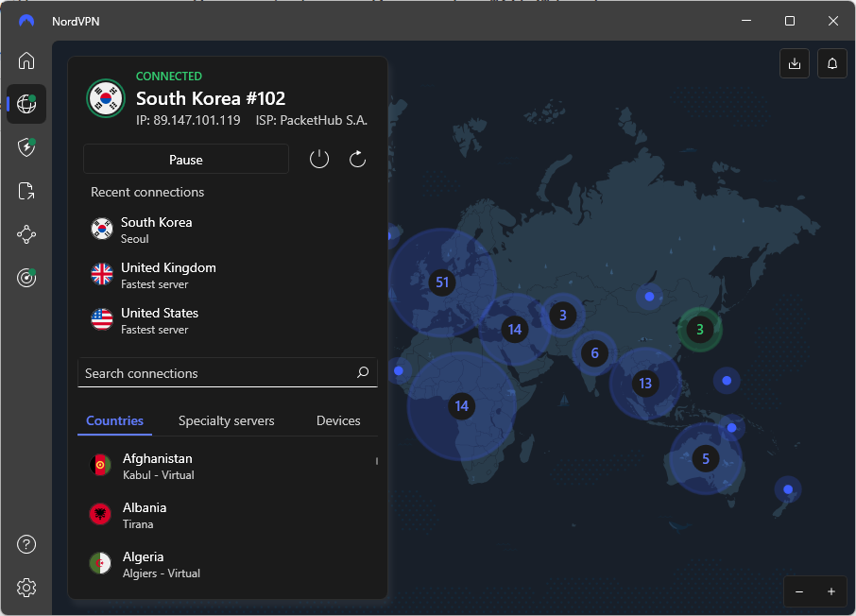Open the VPN globe page in the sidebar
Viewport: 856px width, 616px height.
(26, 104)
